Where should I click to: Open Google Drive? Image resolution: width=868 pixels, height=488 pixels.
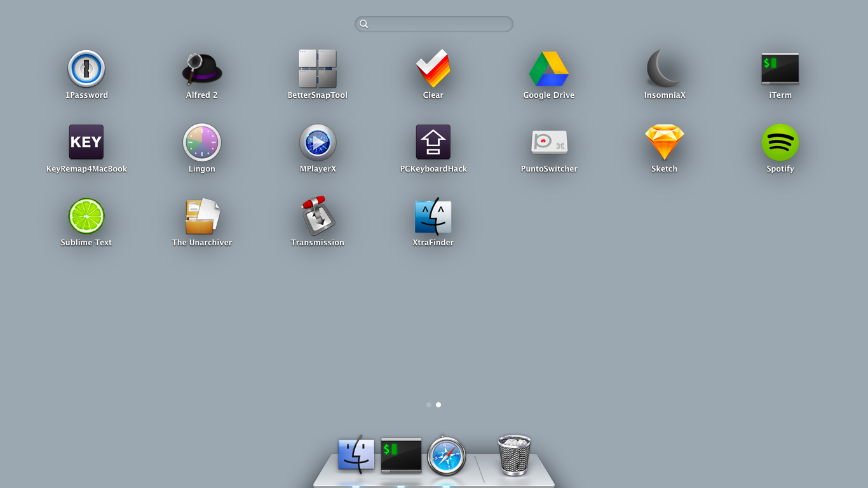pos(549,69)
